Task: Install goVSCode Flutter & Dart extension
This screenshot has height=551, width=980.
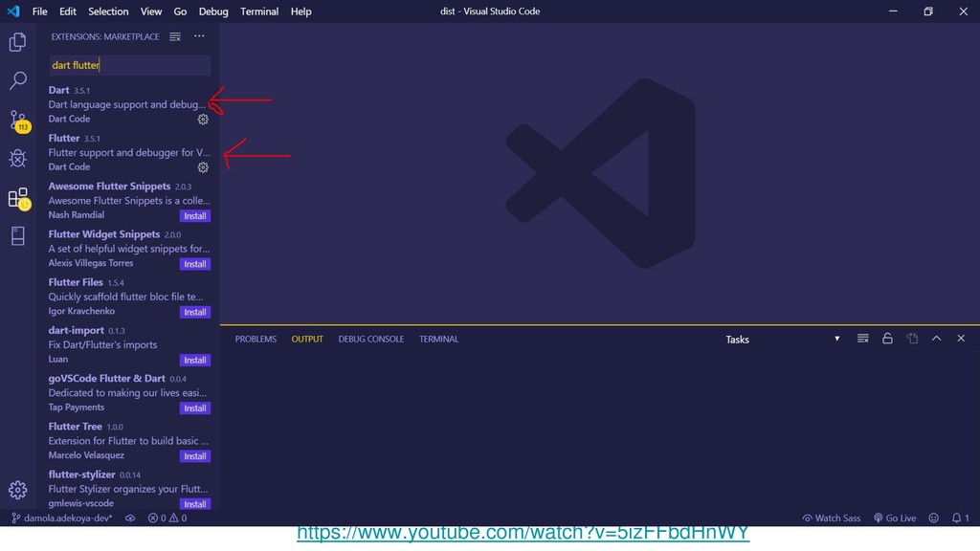Action: [x=195, y=408]
